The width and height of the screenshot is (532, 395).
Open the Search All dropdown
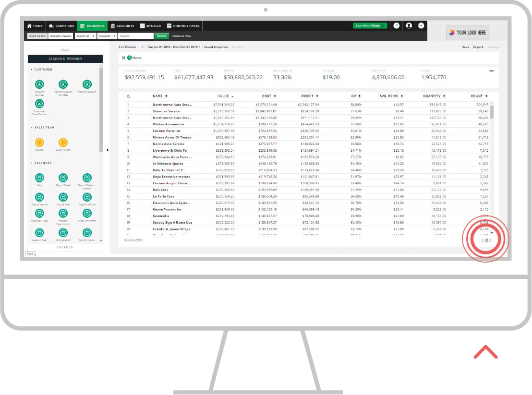[85, 36]
